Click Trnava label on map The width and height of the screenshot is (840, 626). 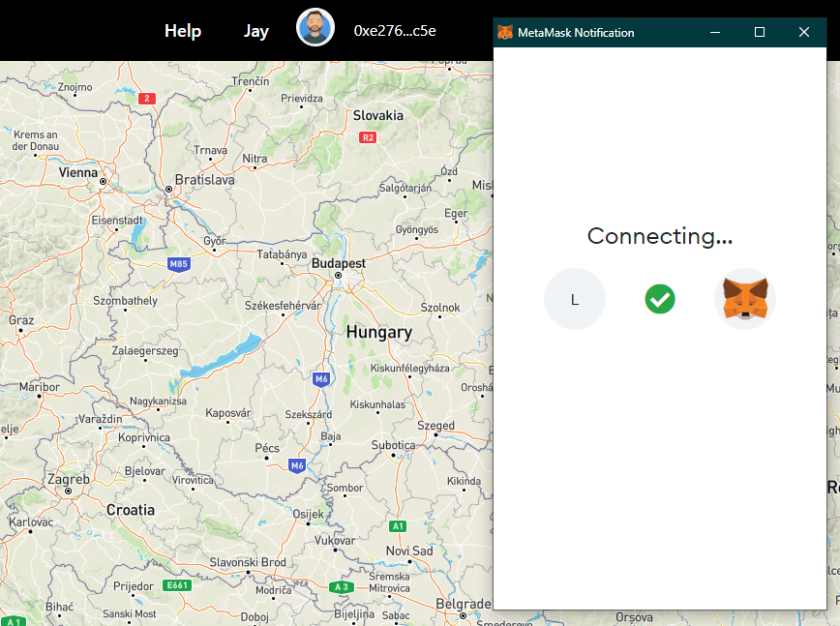(x=210, y=151)
